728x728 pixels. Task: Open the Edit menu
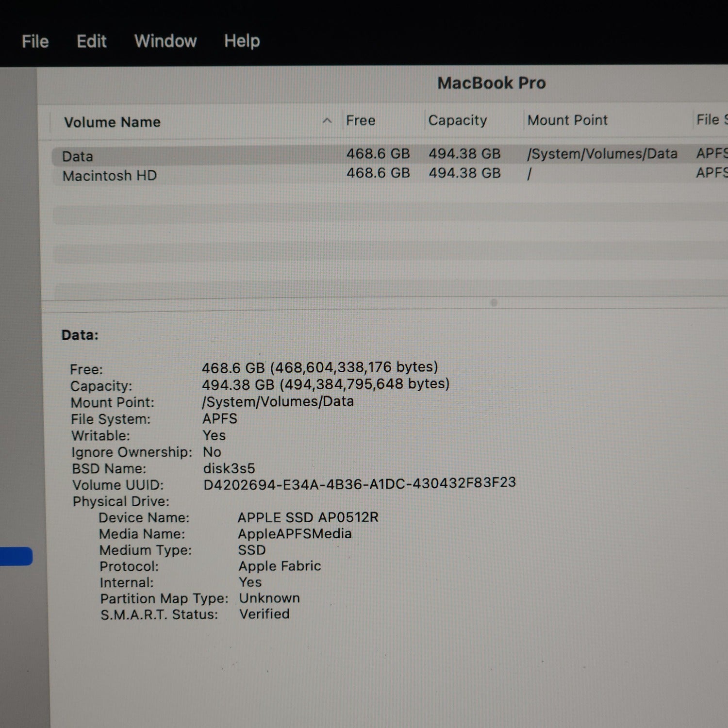point(91,41)
